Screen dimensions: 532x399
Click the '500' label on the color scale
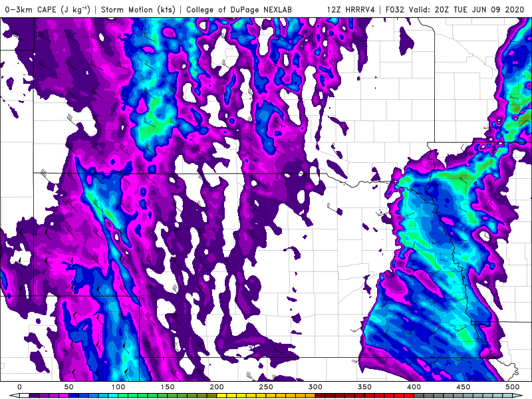512,387
